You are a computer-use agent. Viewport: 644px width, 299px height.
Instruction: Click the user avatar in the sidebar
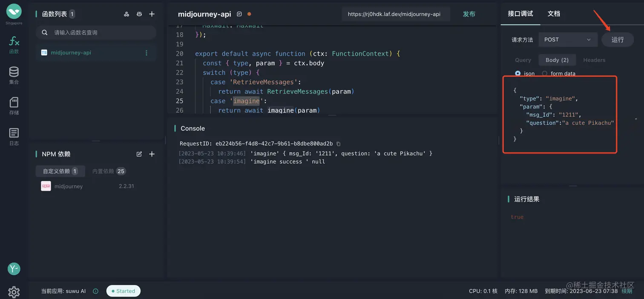click(14, 269)
